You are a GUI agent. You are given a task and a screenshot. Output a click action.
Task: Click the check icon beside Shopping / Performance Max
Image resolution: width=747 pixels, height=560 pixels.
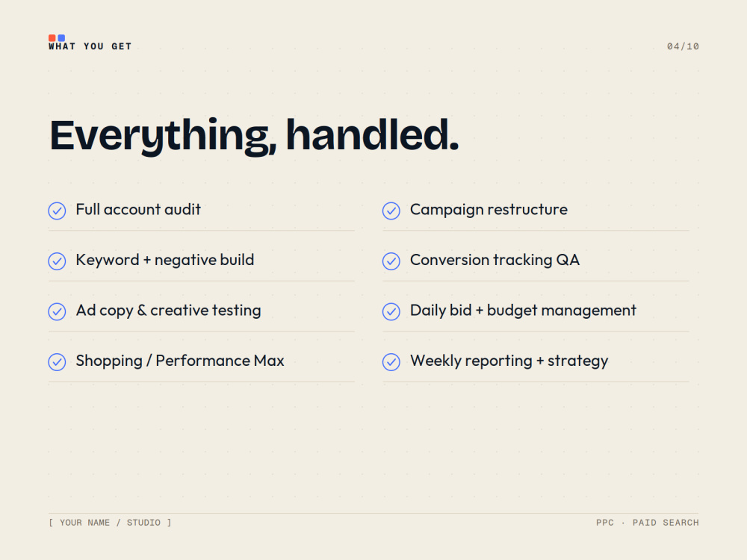coord(57,362)
